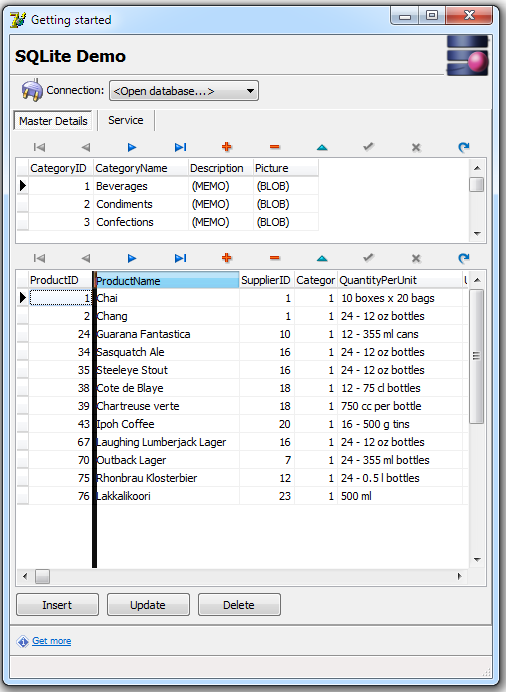The height and width of the screenshot is (692, 506).
Task: Click post checkmark in categories navigator
Action: coord(368,147)
